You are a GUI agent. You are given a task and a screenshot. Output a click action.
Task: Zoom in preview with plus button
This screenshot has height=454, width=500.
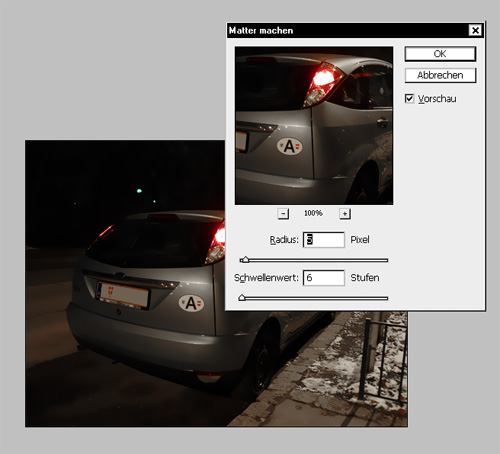click(345, 214)
